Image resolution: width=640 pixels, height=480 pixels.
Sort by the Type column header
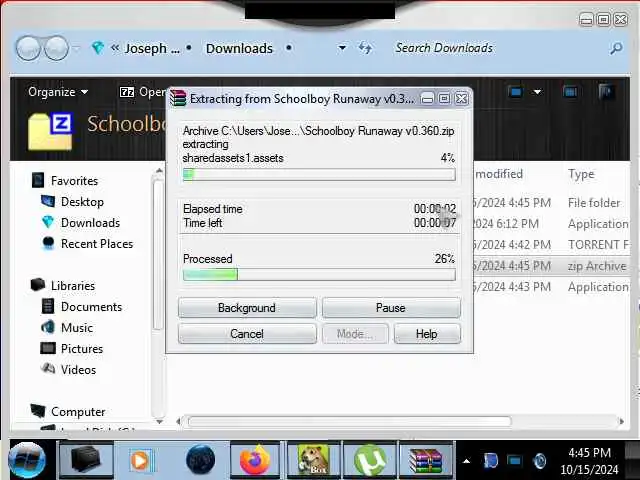click(581, 174)
